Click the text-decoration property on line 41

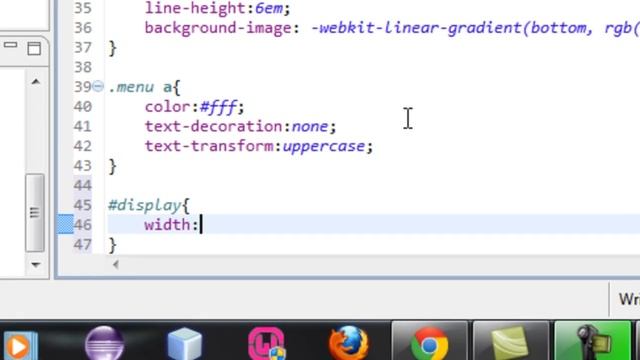click(213, 127)
